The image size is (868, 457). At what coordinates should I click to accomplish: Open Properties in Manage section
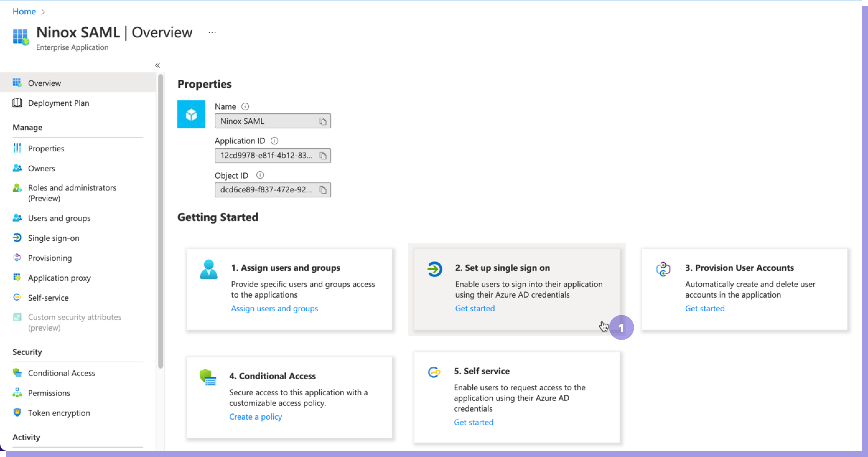click(78, 148)
